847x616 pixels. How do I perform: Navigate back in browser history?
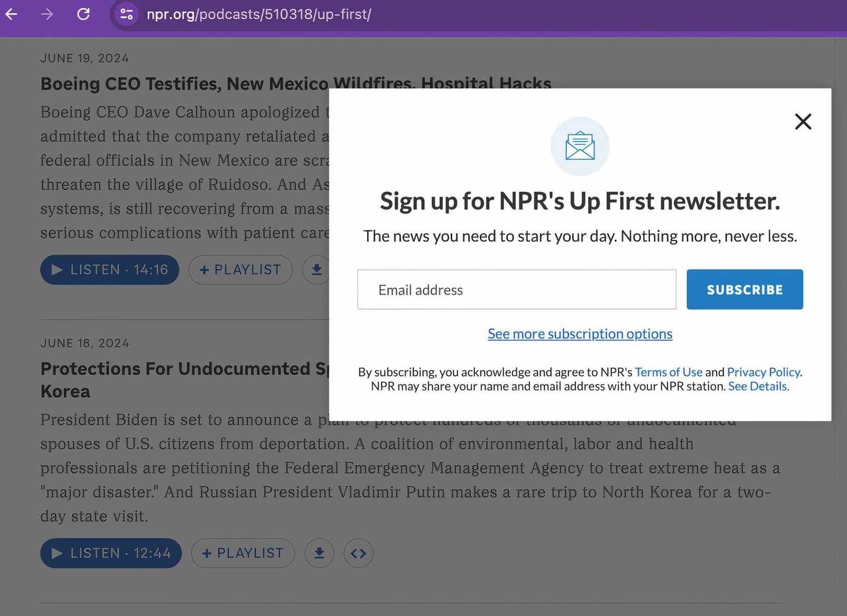click(x=11, y=14)
